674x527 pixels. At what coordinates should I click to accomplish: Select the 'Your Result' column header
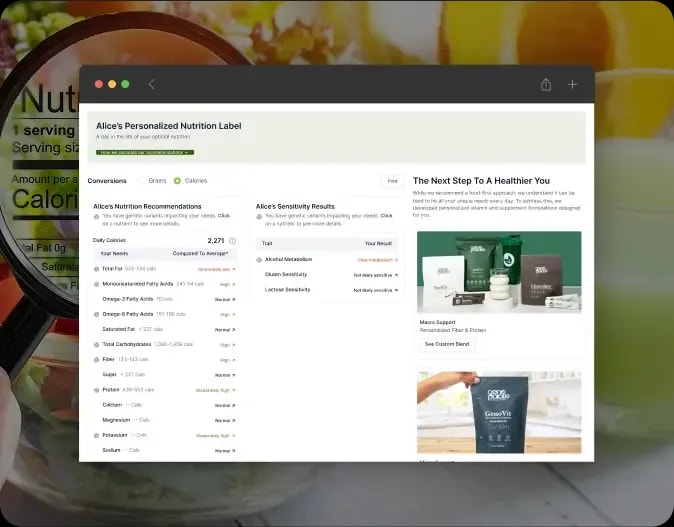(378, 243)
